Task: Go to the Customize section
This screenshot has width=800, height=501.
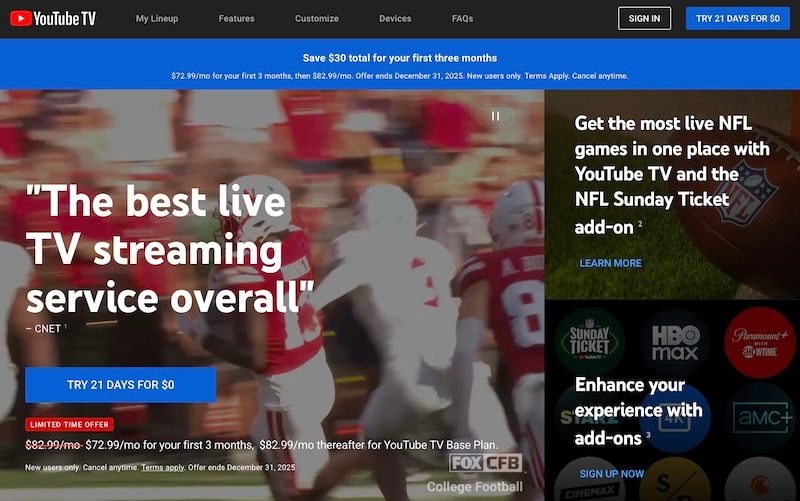Action: pos(317,18)
